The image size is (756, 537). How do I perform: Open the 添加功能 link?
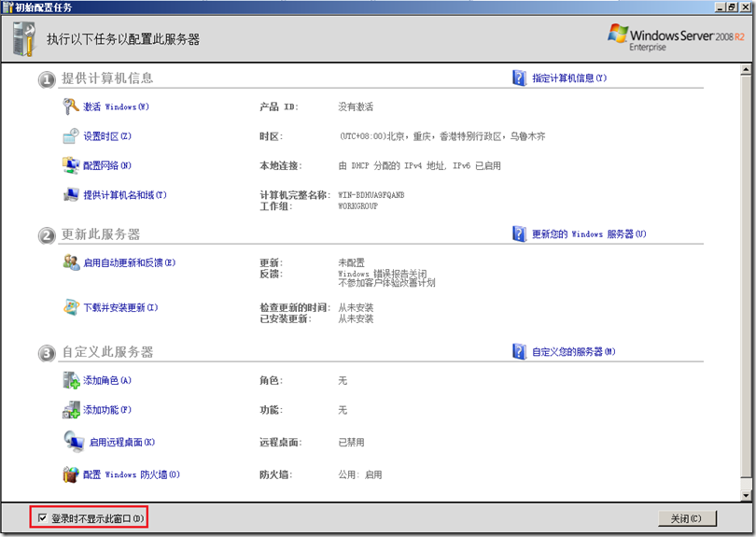point(107,410)
